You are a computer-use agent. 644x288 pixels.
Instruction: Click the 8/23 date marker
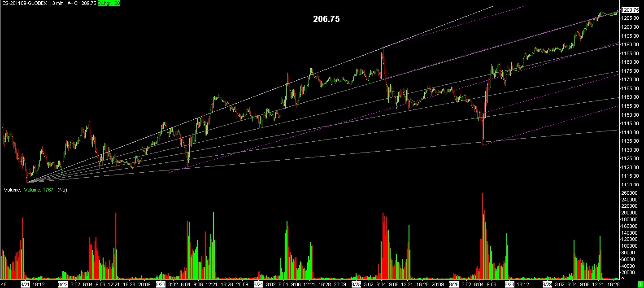click(x=160, y=284)
